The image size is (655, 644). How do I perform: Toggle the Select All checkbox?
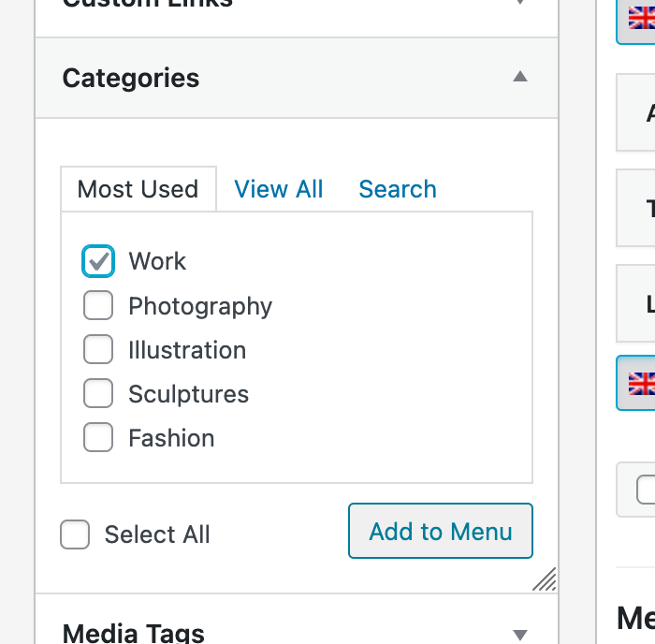point(75,534)
